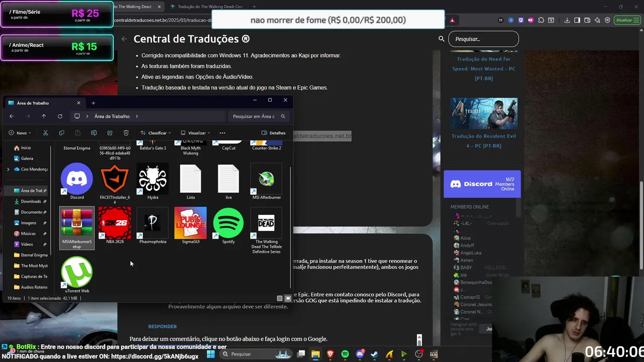Go back in Explorer navigation
The width and height of the screenshot is (644, 362).
pyautogui.click(x=12, y=116)
